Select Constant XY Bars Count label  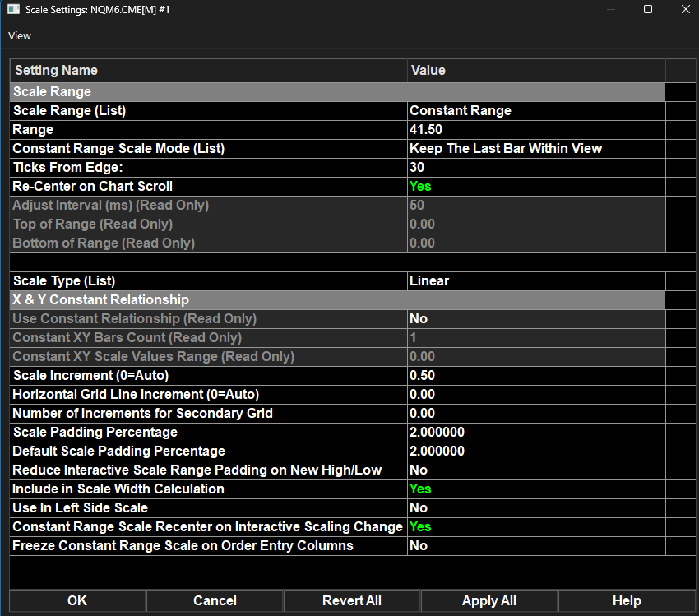[127, 337]
